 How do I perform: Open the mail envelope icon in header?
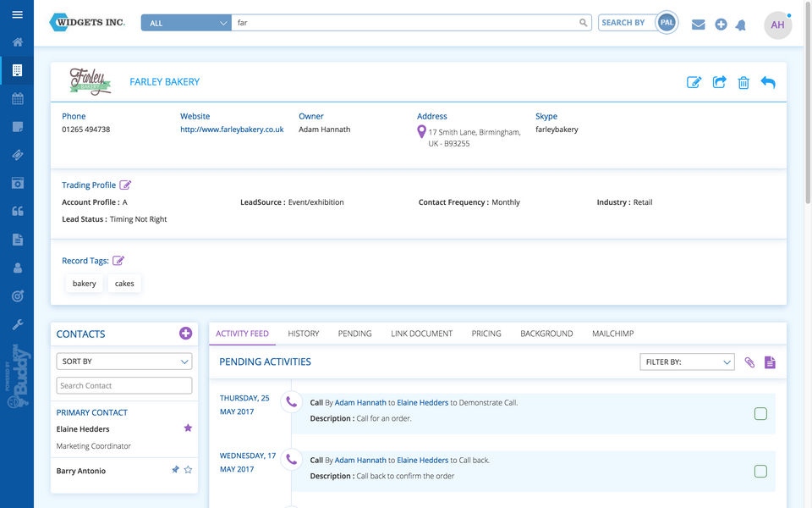(698, 25)
